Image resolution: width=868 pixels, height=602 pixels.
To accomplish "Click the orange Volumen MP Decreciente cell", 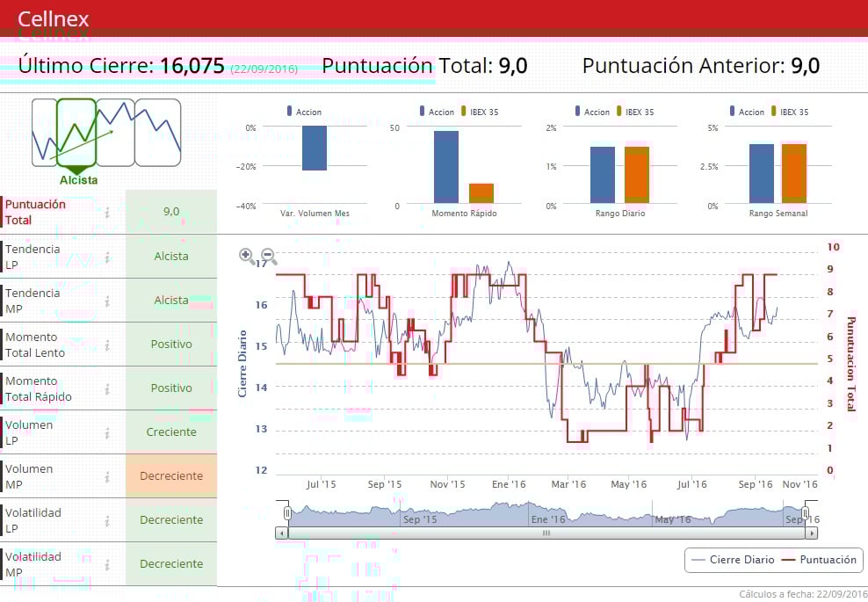I will coord(171,475).
